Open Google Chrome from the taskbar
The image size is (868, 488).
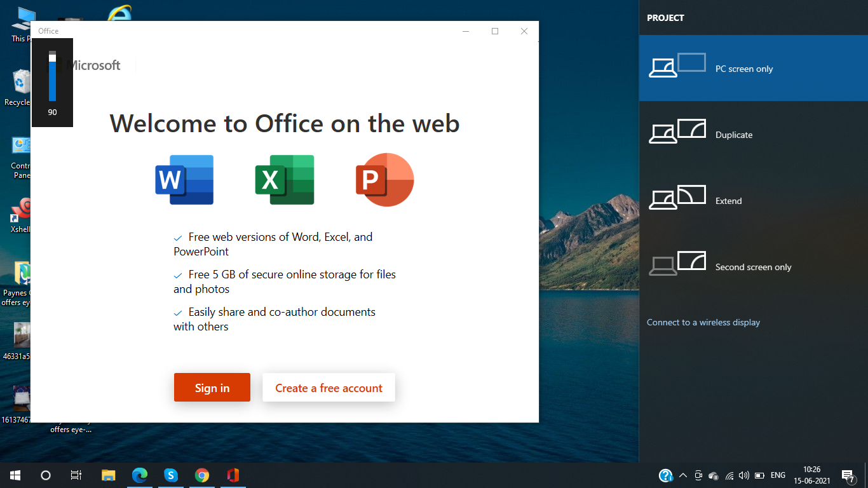(x=202, y=475)
